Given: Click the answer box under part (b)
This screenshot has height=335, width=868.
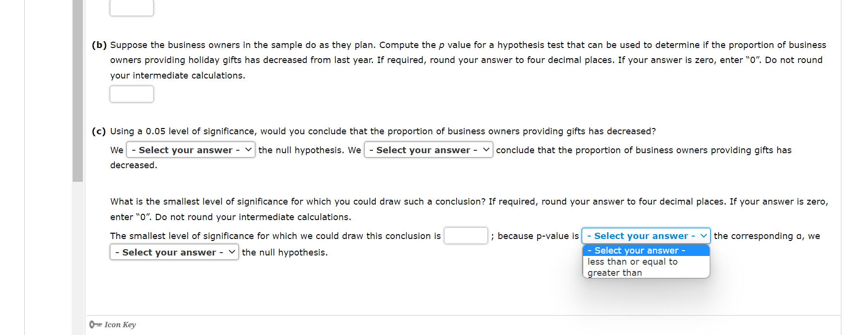Looking at the screenshot, I should pyautogui.click(x=131, y=94).
